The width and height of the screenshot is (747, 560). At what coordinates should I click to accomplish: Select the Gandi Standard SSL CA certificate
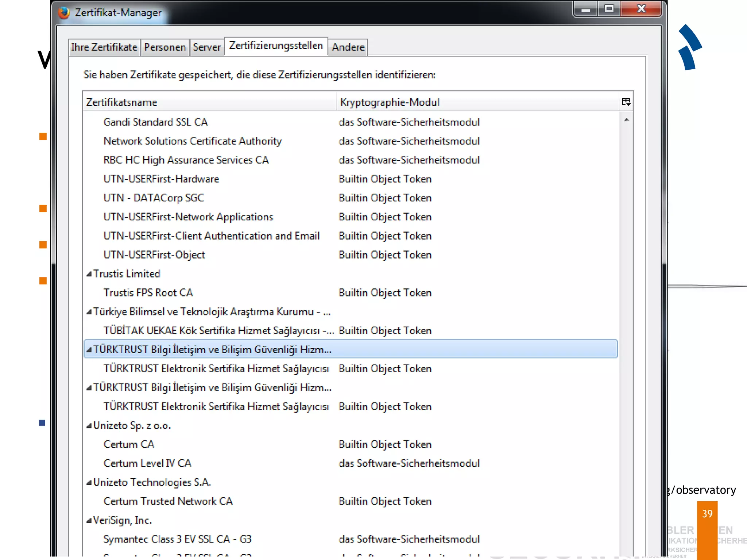(156, 122)
